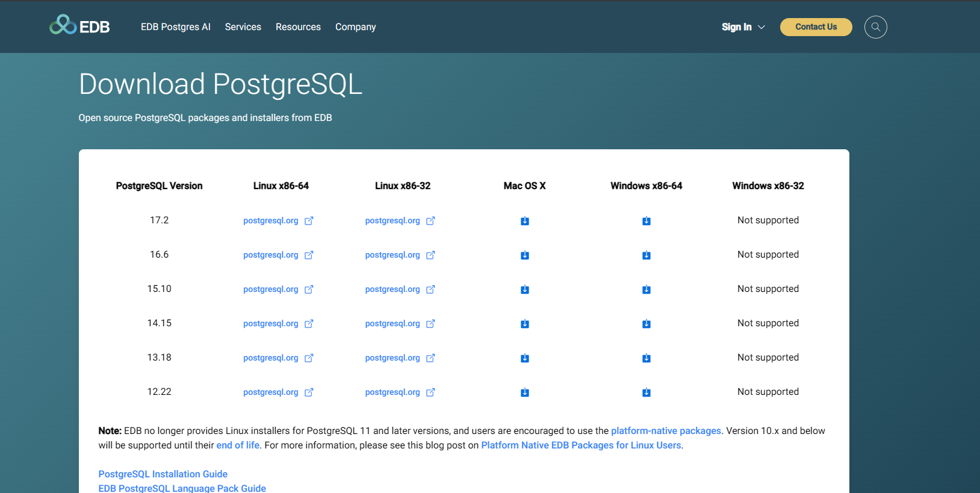
Task: Open the Company menu
Action: 356,27
